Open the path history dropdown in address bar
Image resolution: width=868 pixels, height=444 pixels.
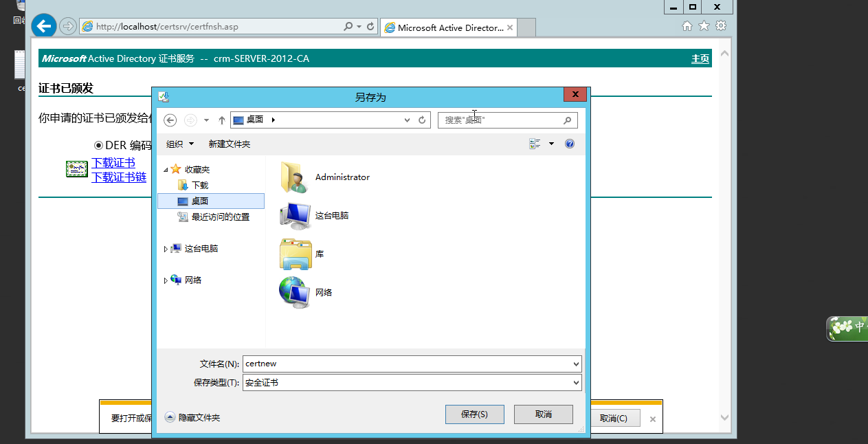pos(408,120)
